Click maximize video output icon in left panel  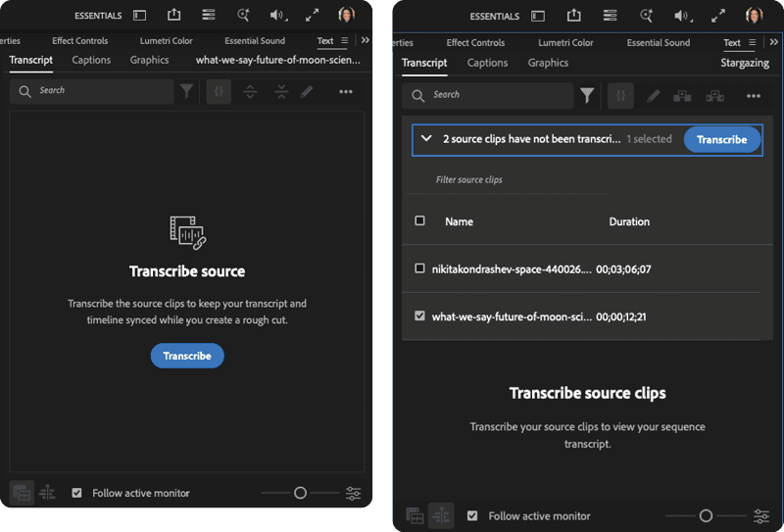coord(312,16)
